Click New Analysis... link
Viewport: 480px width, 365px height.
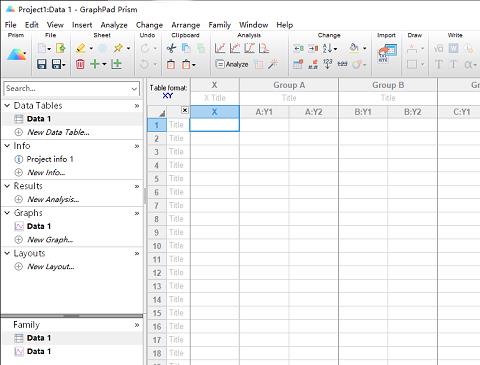[53, 199]
